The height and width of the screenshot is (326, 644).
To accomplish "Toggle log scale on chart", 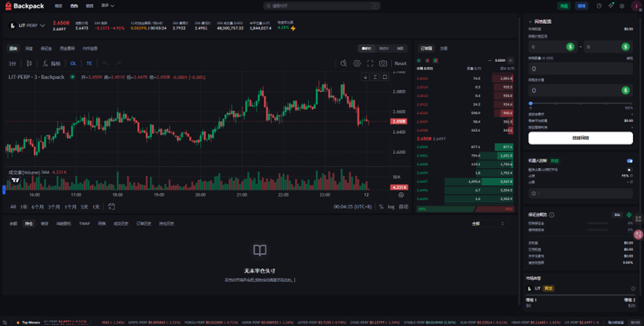I will 391,206.
